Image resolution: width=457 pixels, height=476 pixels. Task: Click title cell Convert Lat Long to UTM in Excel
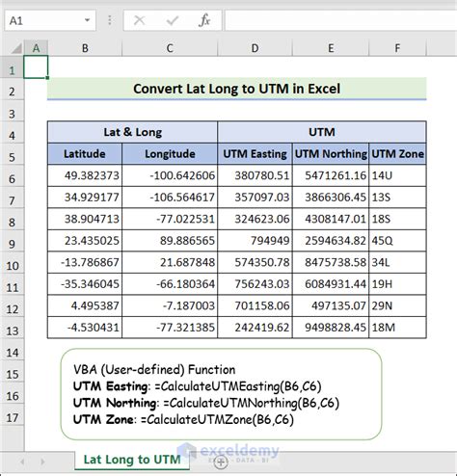tap(237, 89)
